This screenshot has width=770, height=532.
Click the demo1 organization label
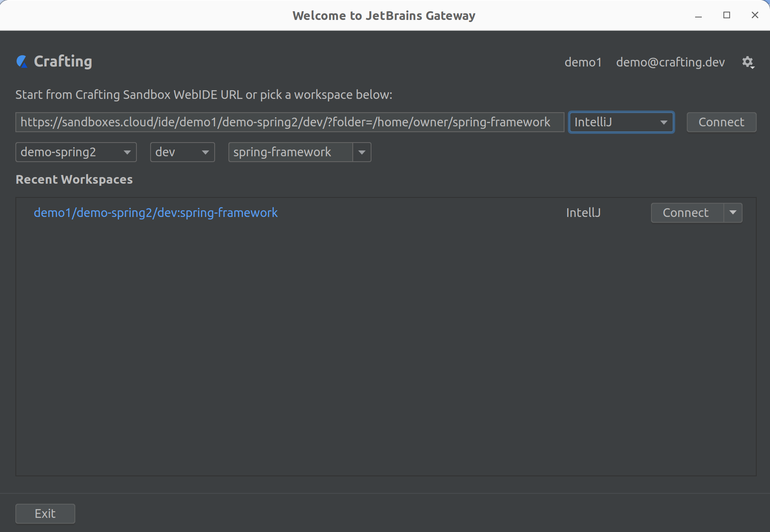[x=583, y=62]
